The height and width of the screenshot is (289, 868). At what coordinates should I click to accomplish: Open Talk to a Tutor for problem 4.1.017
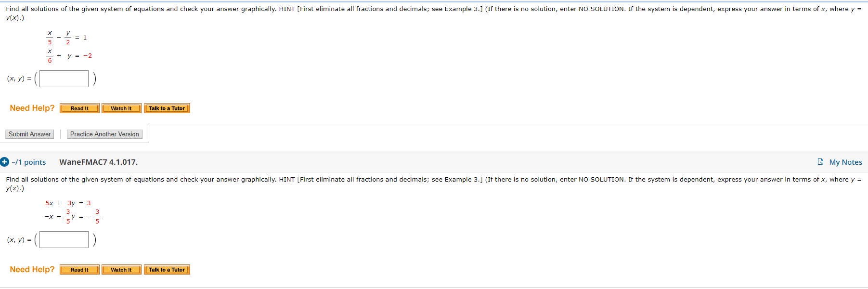click(x=167, y=269)
